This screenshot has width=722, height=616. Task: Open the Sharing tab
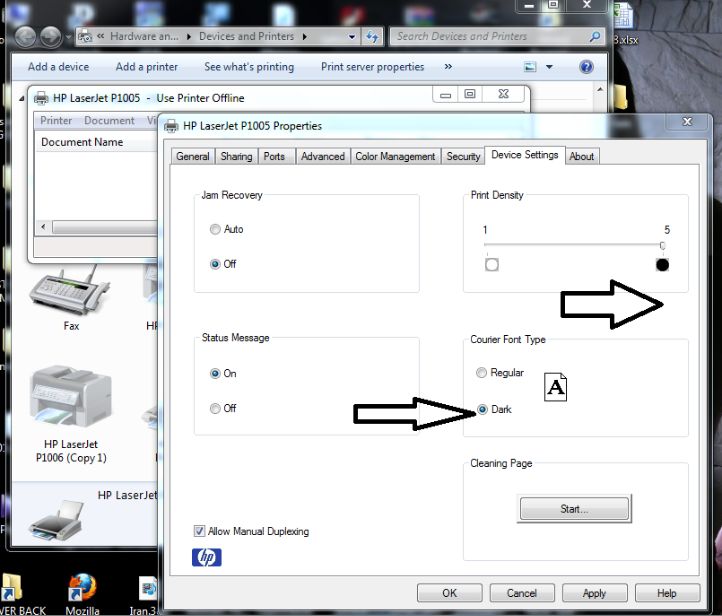click(x=236, y=157)
